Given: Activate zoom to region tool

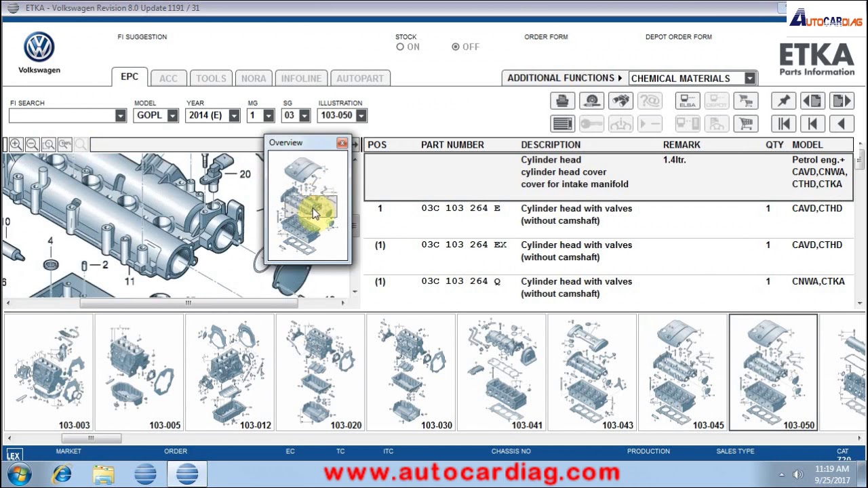Looking at the screenshot, I should click(x=48, y=144).
